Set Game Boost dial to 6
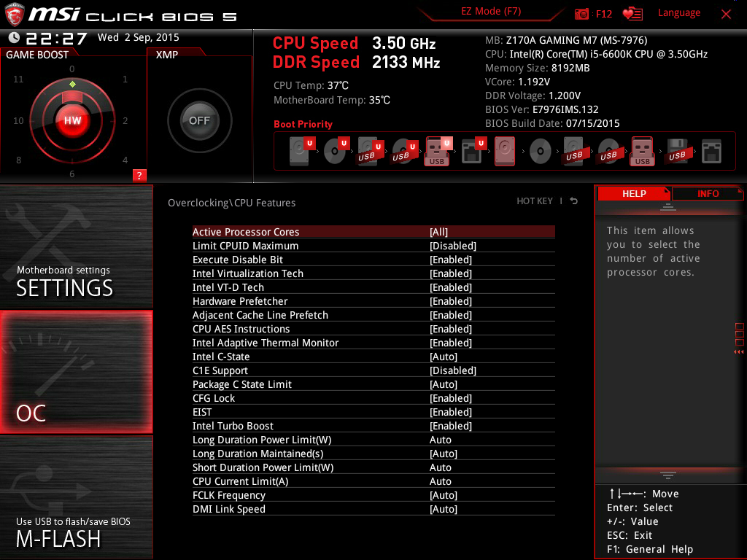 click(72, 174)
